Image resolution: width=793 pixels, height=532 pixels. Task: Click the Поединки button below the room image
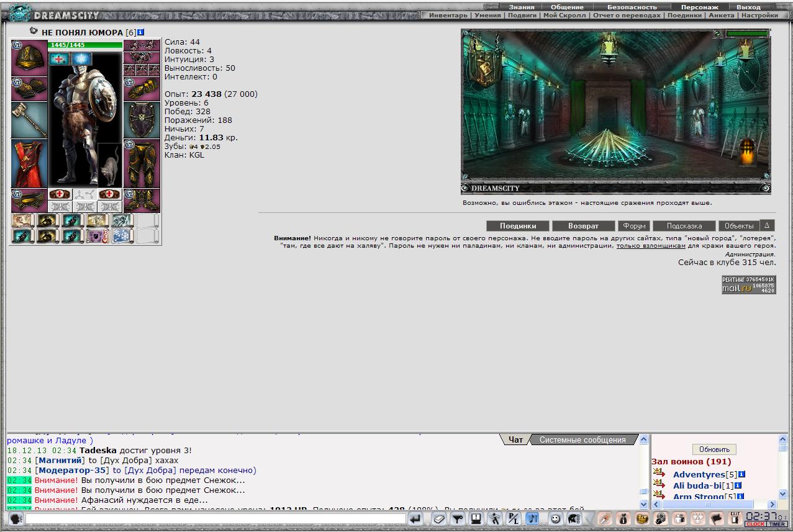pos(518,226)
